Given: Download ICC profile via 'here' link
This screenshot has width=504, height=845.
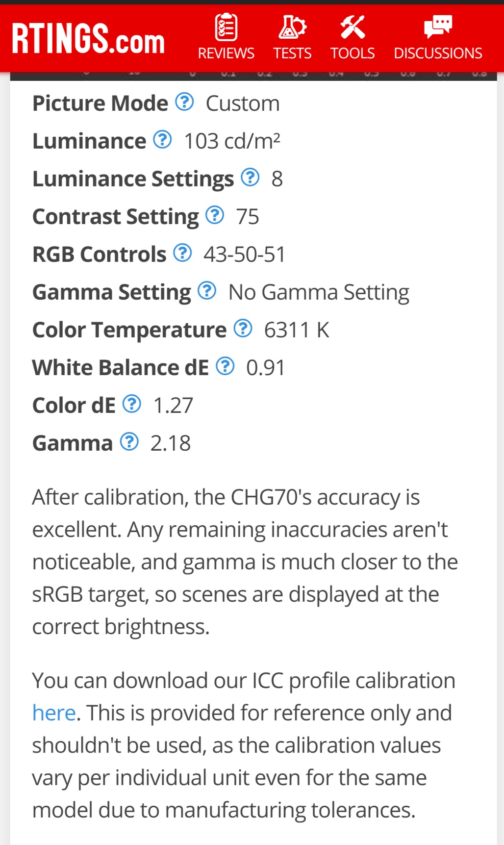Looking at the screenshot, I should click(x=54, y=713).
